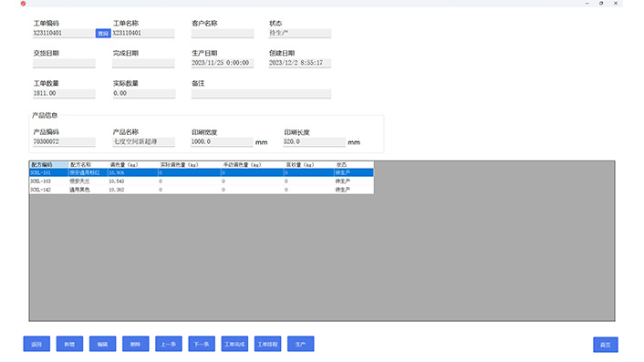This screenshot has height=362, width=644.
Task: Click the empty 完成日期 field
Action: click(143, 63)
